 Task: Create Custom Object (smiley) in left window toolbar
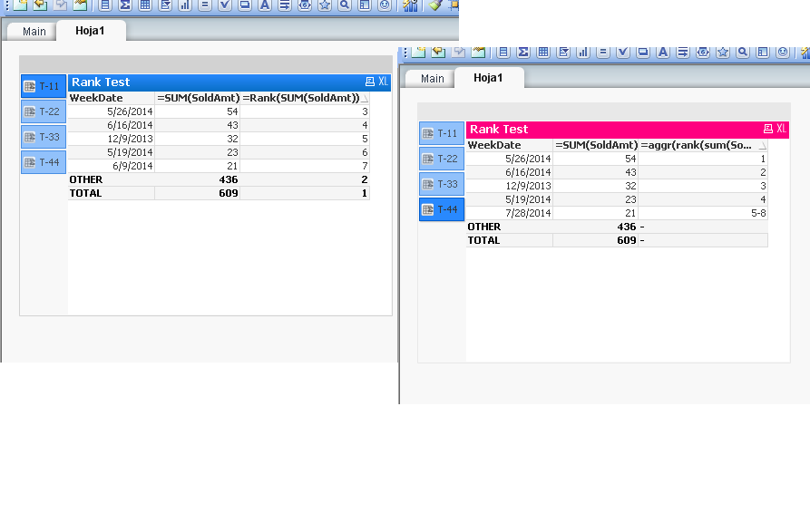pos(385,5)
